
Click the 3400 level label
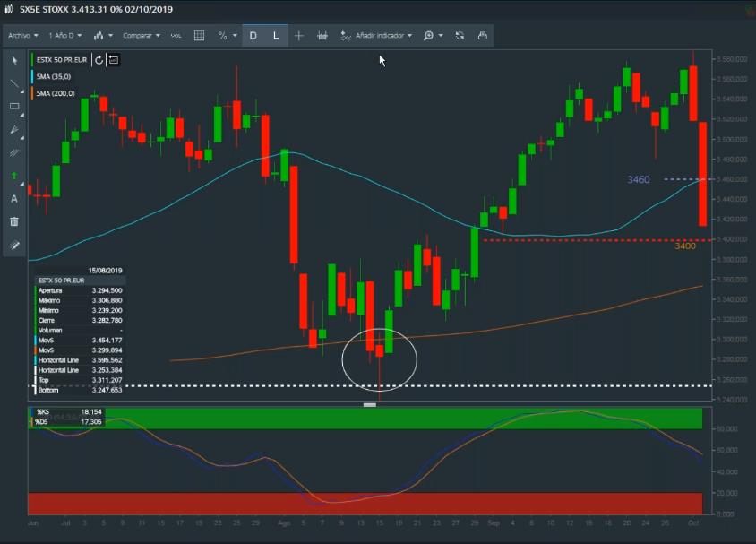[x=685, y=246]
